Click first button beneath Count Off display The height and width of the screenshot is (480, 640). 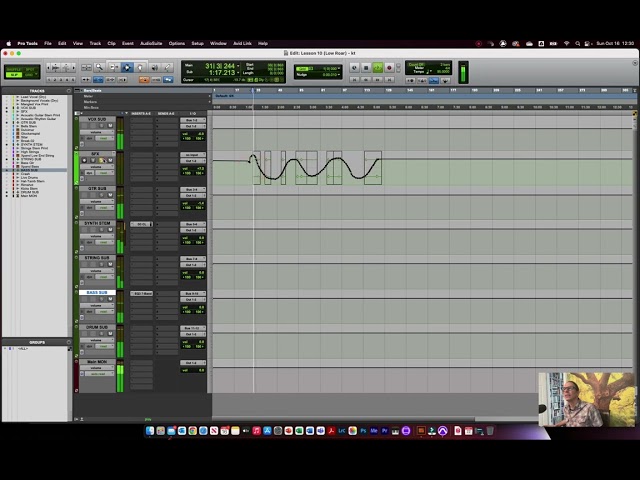click(x=410, y=80)
